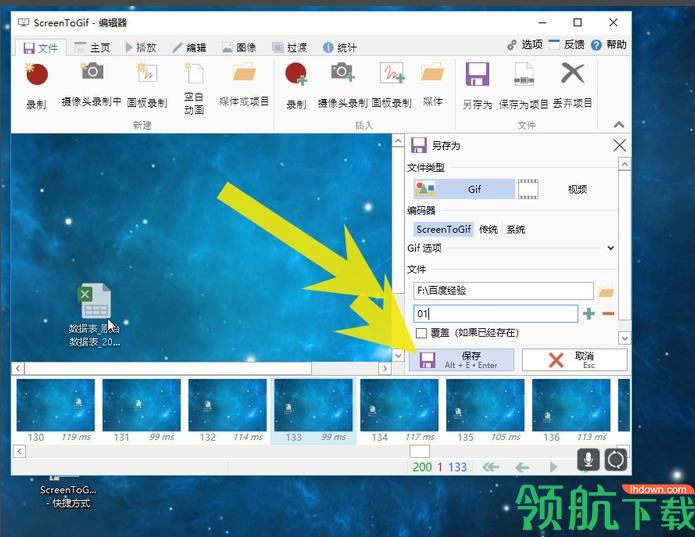
Task: Click save panel scrollbar down arrow
Action: pos(624,339)
